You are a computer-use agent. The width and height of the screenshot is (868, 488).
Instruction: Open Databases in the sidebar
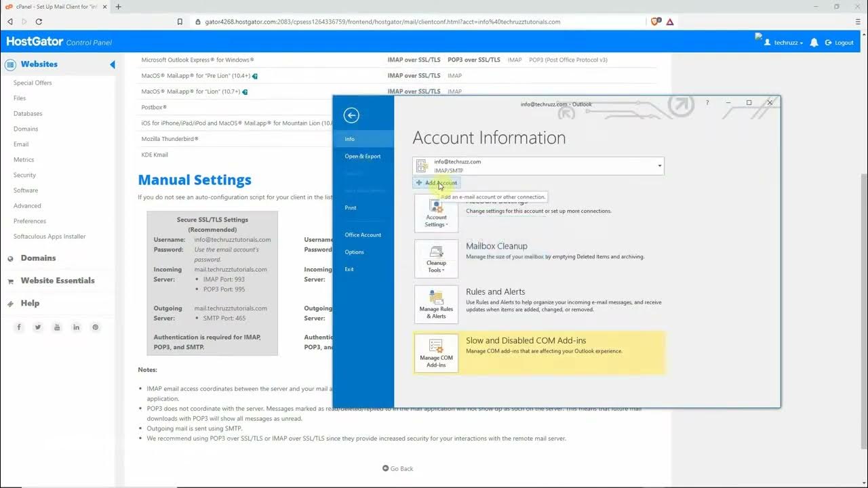click(x=28, y=113)
